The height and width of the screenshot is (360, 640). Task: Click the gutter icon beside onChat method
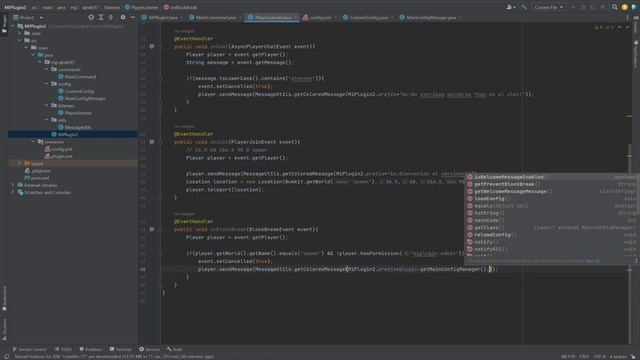tap(151, 47)
